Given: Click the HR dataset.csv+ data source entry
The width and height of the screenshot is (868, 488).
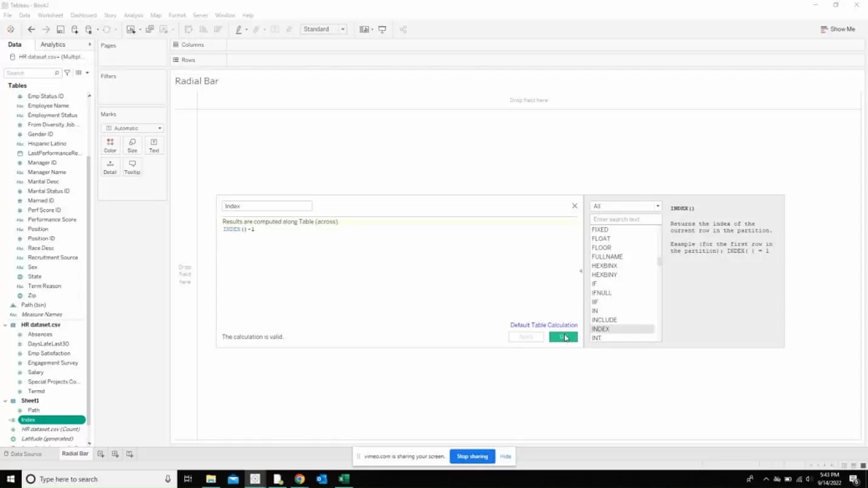Looking at the screenshot, I should pos(51,57).
